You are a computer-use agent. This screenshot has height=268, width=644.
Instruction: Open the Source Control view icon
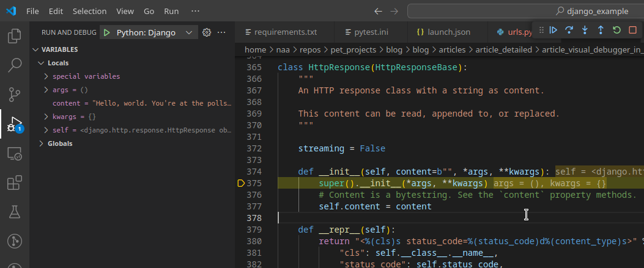[x=15, y=95]
